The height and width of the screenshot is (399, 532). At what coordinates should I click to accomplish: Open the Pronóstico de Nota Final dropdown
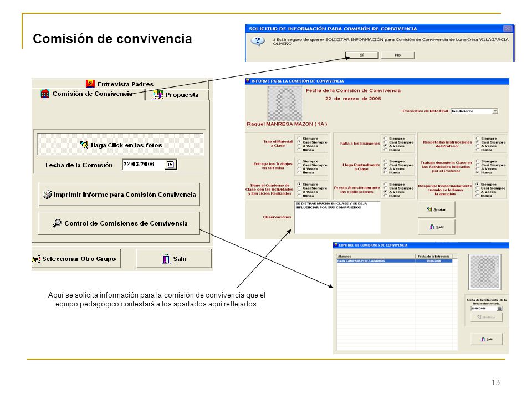pos(495,111)
